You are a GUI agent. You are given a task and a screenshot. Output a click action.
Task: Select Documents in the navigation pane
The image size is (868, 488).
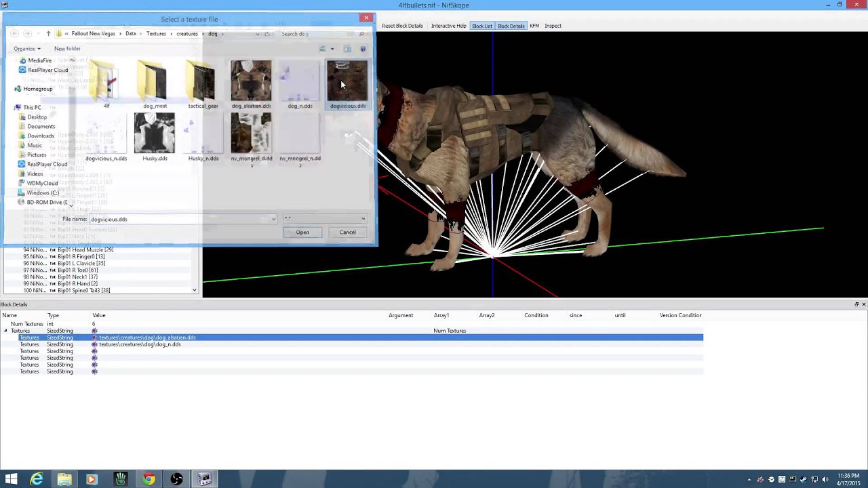click(41, 127)
